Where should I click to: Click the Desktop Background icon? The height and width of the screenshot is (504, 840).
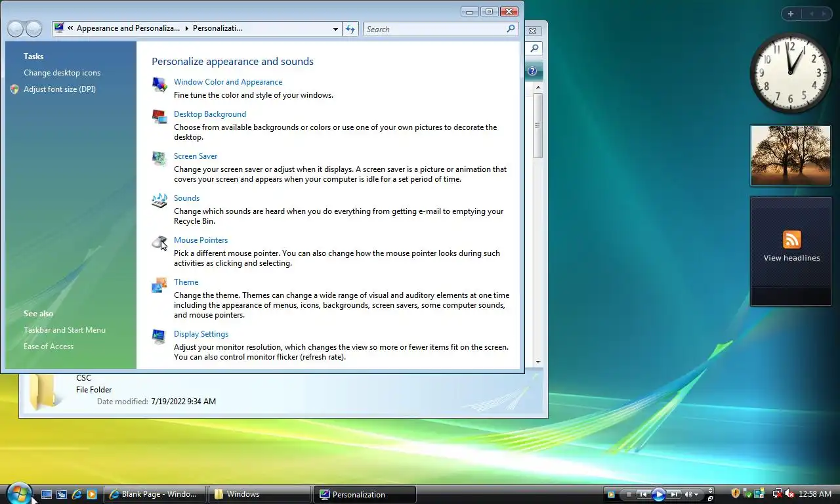[159, 117]
